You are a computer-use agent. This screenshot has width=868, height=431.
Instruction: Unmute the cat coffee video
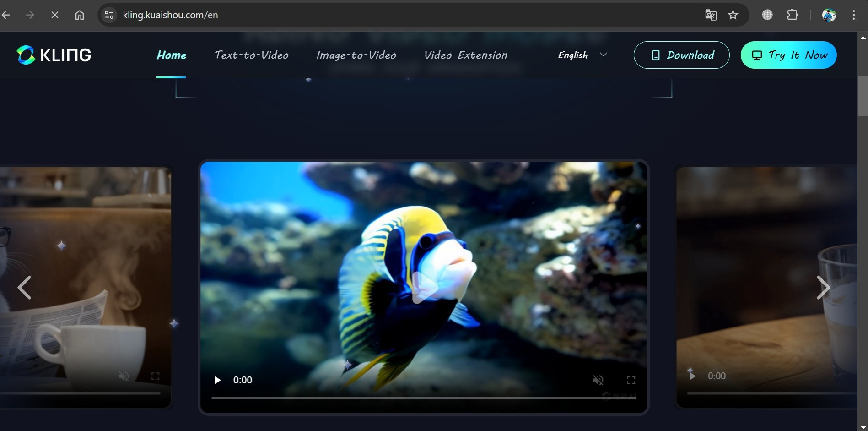click(124, 376)
